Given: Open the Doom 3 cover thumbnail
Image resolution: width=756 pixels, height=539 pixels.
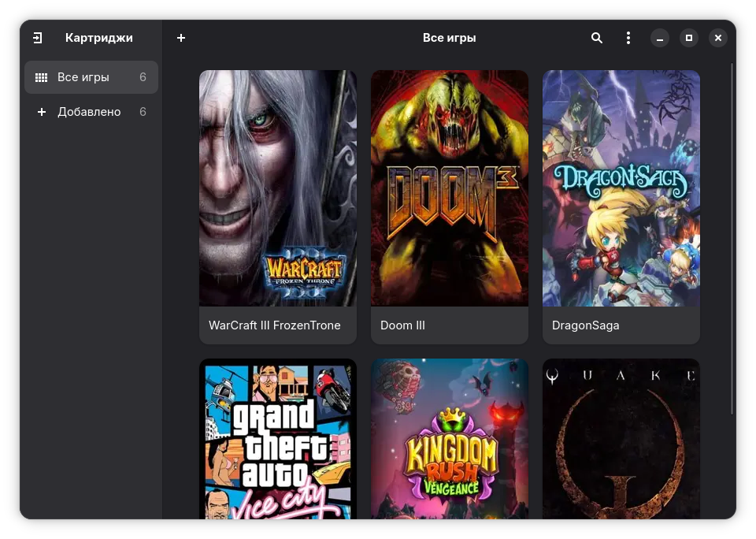Looking at the screenshot, I should 450,188.
